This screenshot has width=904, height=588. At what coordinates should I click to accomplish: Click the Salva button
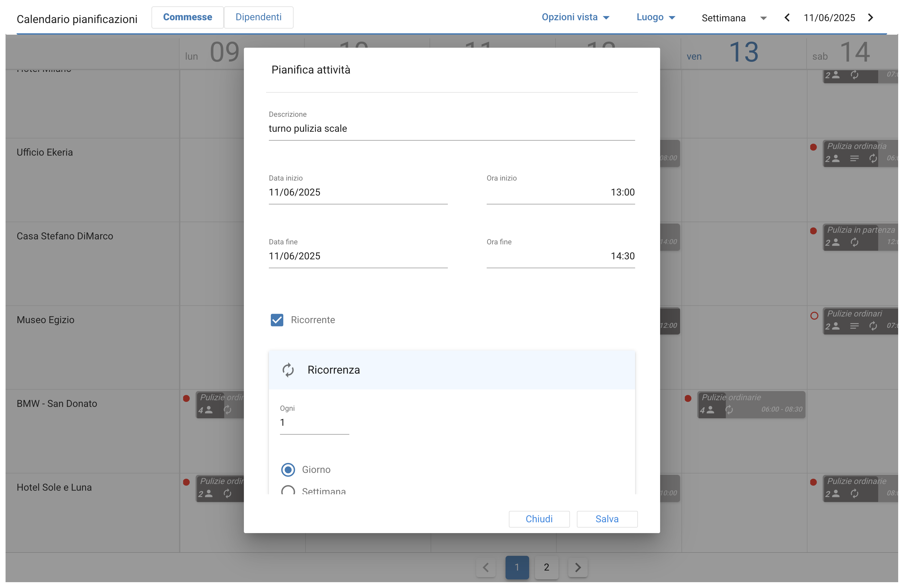(607, 519)
